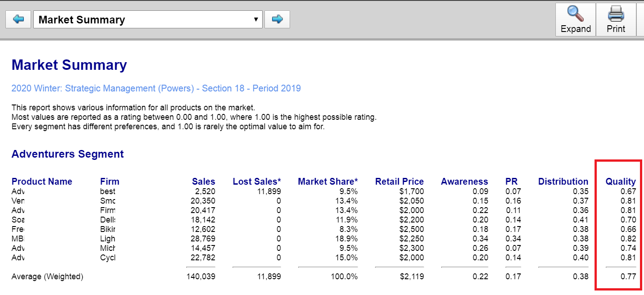
Task: Select the Market Summary combo box
Action: [x=148, y=19]
